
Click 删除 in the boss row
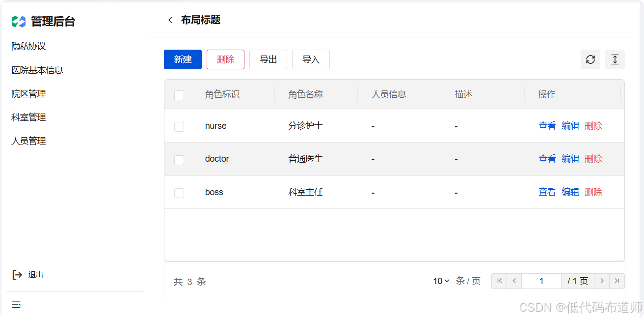[593, 192]
